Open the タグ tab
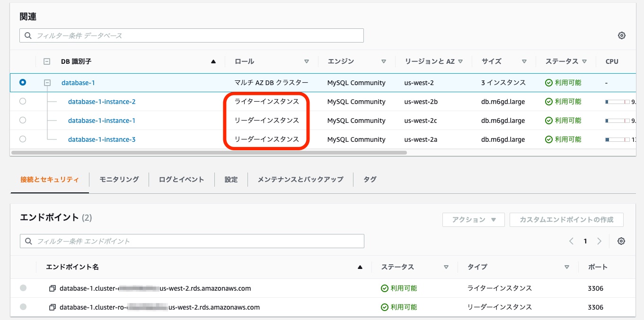The width and height of the screenshot is (644, 320). (370, 179)
